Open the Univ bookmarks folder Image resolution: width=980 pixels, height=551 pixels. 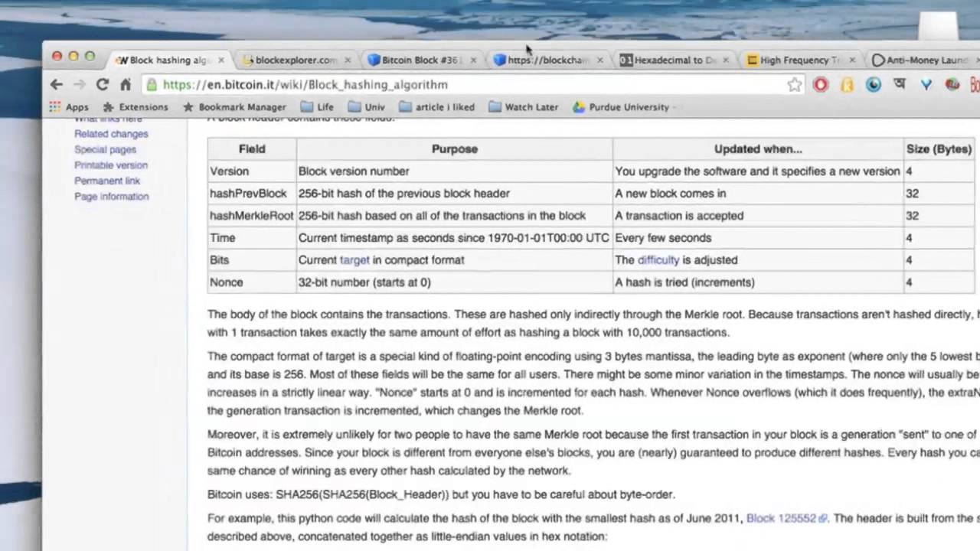[366, 107]
